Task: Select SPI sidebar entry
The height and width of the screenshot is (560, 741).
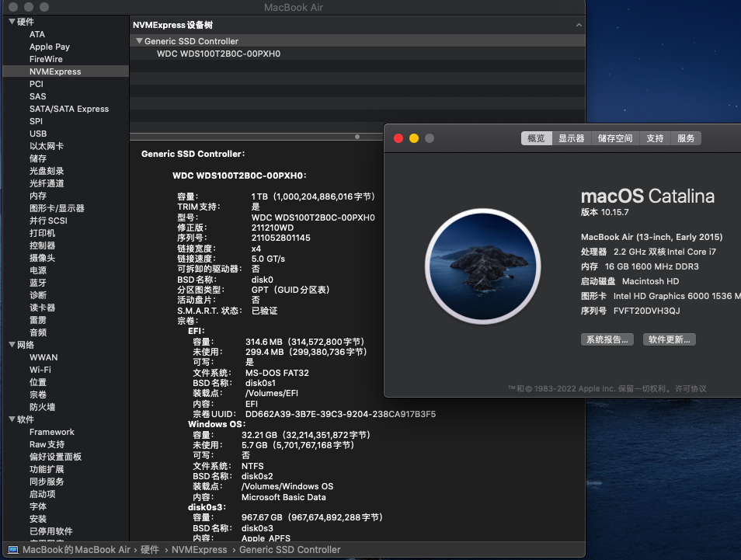Action: pos(36,121)
